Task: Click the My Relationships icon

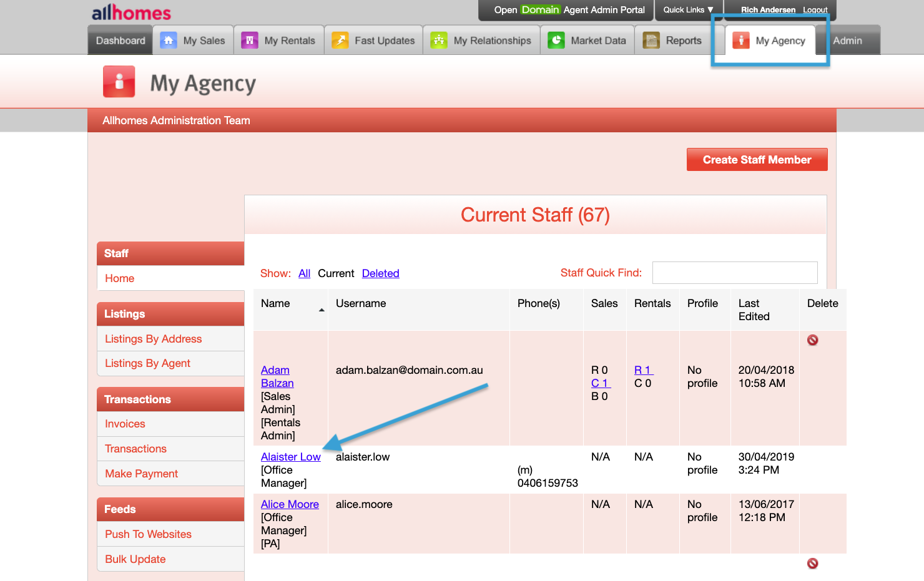Action: [x=440, y=39]
